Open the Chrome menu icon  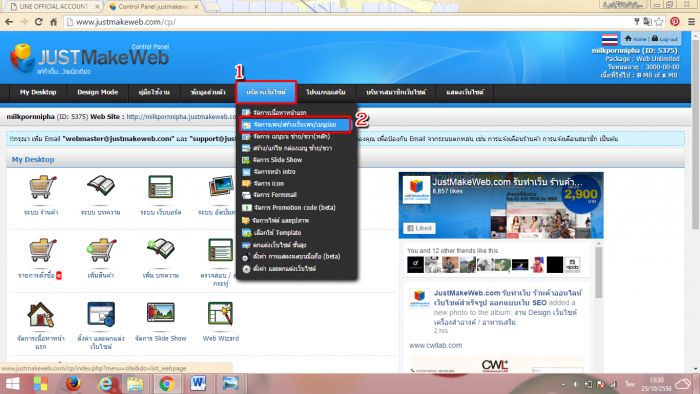point(691,21)
